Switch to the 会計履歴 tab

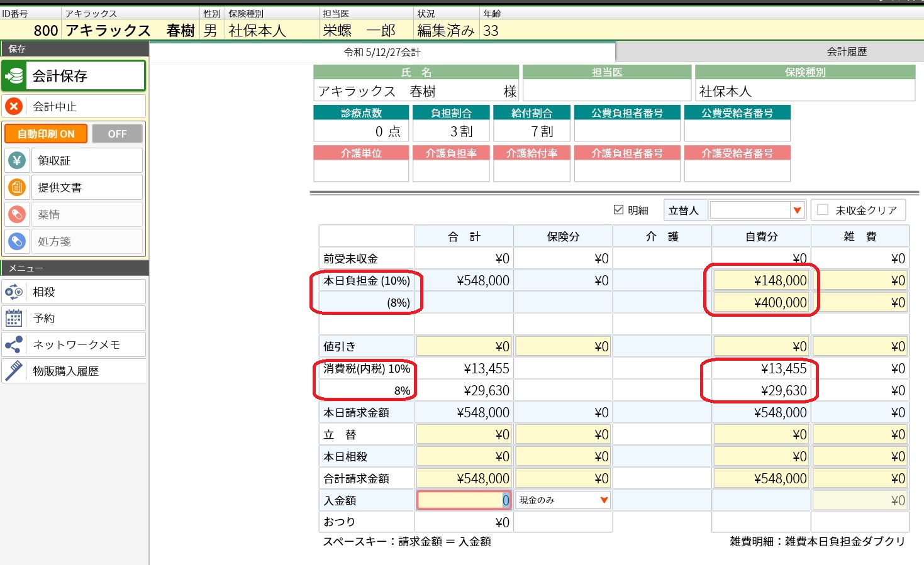pyautogui.click(x=846, y=52)
